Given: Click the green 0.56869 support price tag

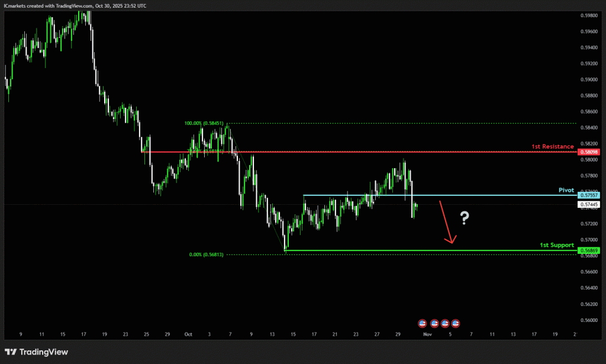Looking at the screenshot, I should tap(590, 251).
